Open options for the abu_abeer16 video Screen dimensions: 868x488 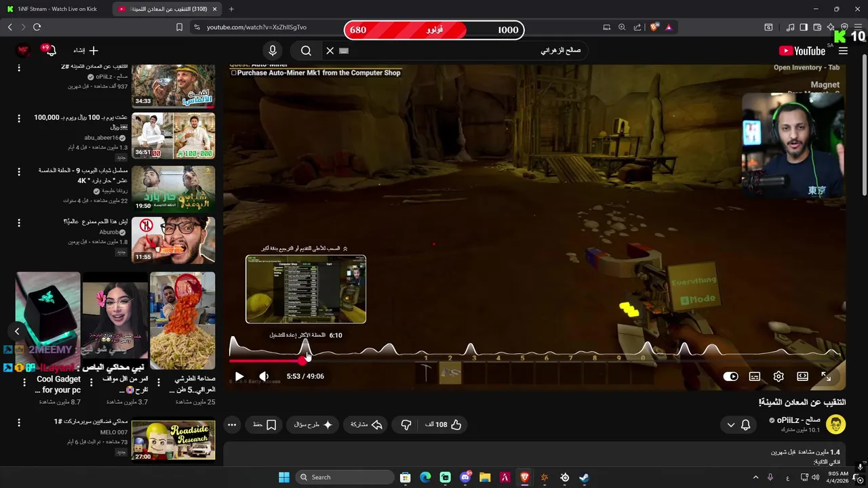pos(19,118)
